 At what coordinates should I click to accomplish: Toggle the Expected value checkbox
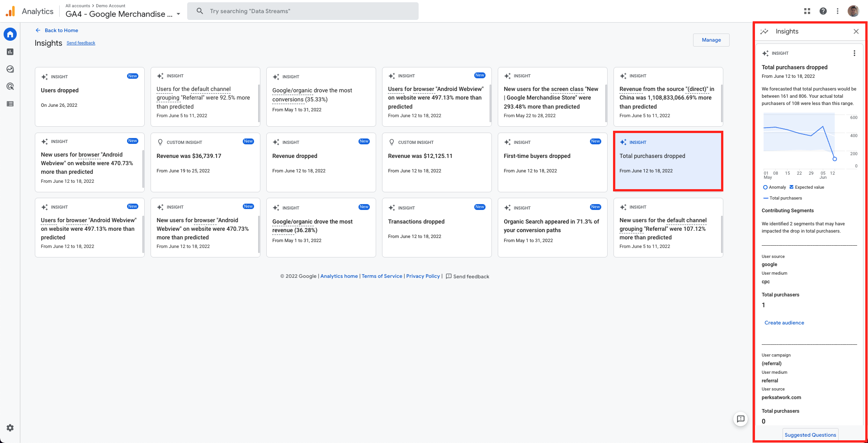coord(792,187)
